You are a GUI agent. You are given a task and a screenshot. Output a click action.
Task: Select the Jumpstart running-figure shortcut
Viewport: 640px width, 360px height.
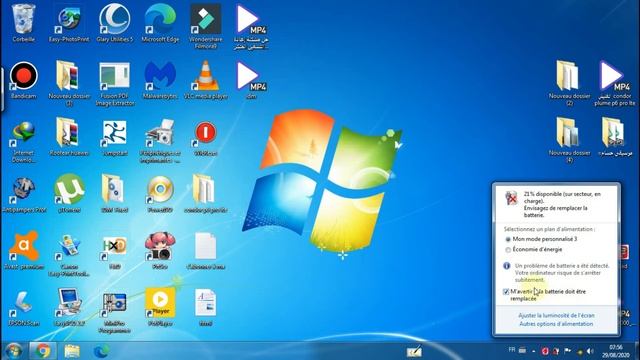tap(115, 138)
